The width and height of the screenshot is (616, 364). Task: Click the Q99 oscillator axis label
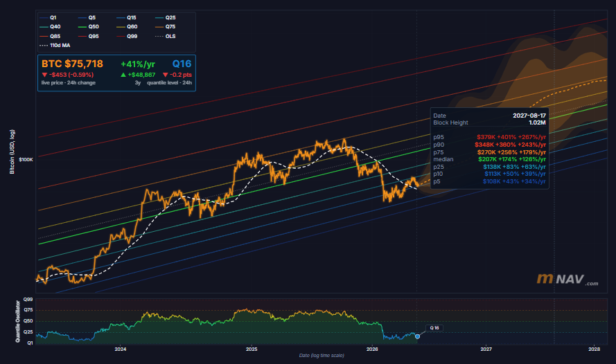(x=28, y=299)
